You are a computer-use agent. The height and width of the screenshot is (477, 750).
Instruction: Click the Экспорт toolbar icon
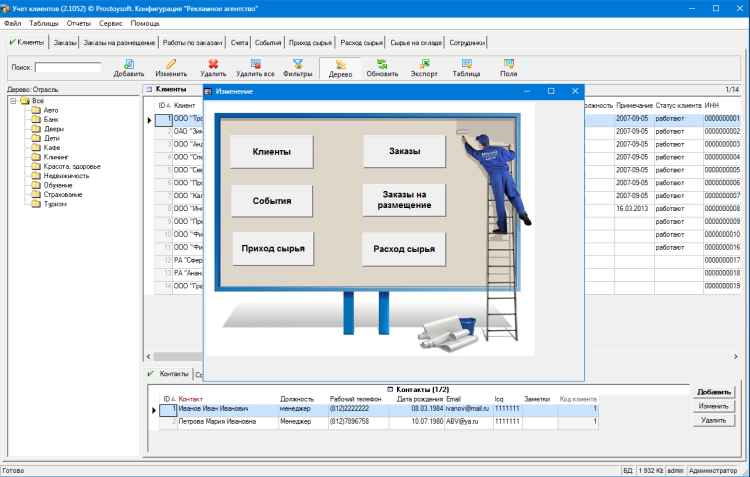coord(424,63)
